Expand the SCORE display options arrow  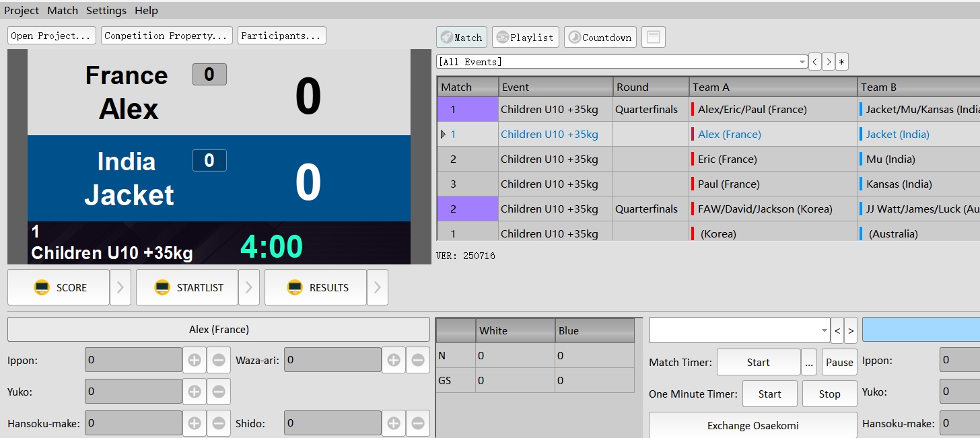pos(120,287)
